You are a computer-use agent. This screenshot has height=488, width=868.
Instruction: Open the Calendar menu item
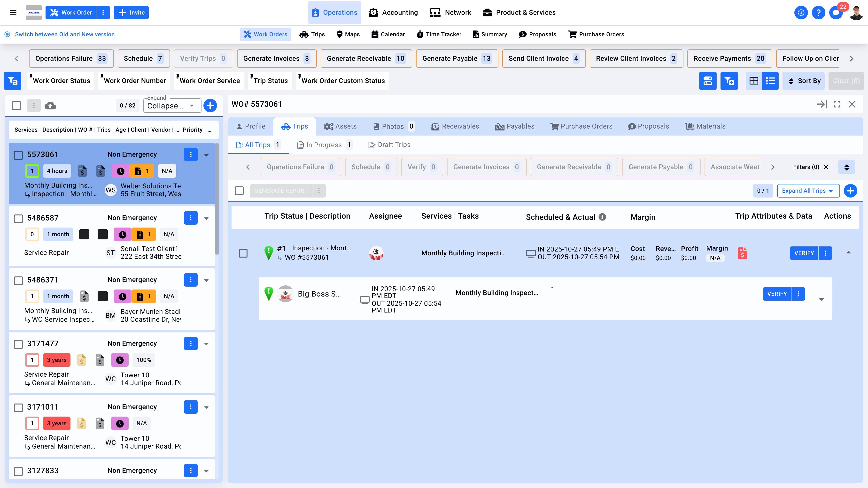pyautogui.click(x=388, y=34)
